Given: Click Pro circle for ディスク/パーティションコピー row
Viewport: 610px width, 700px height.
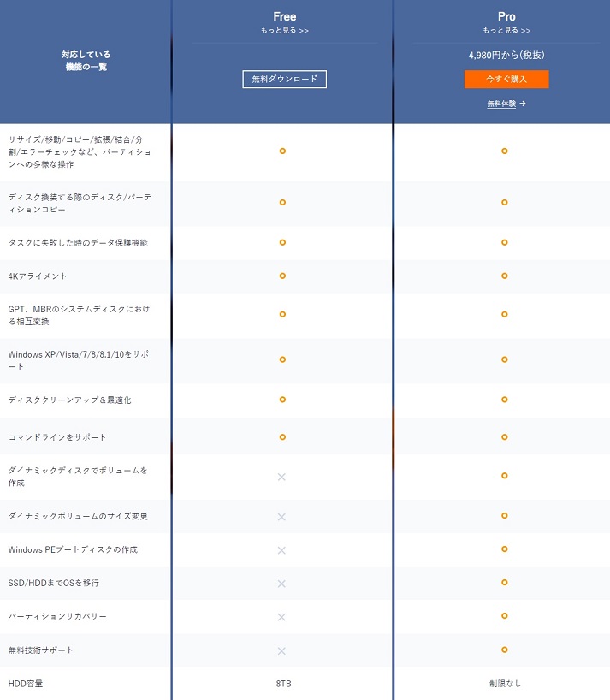Looking at the screenshot, I should pos(504,202).
